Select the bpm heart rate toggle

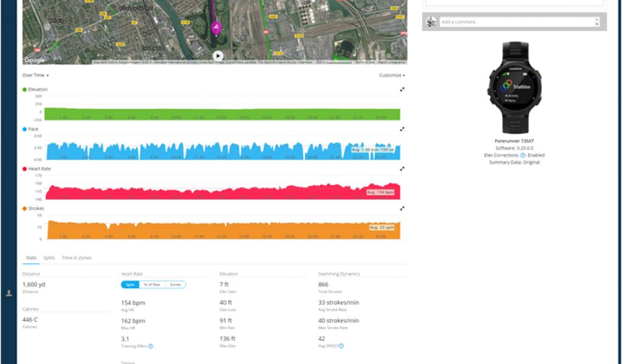pyautogui.click(x=130, y=285)
